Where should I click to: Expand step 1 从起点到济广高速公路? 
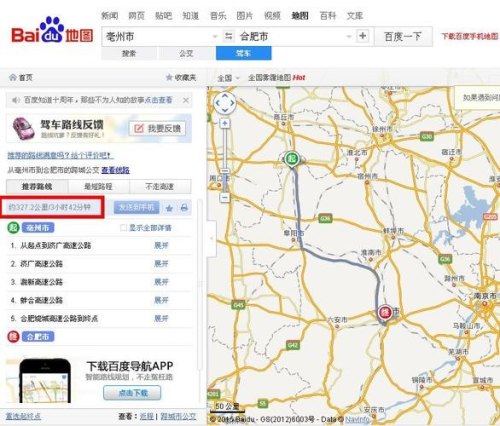point(161,246)
